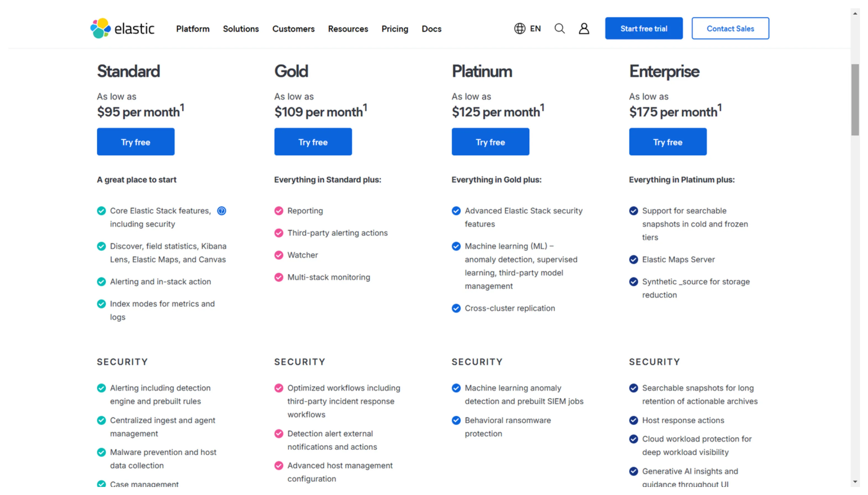Click the check beside Machine learning (ML)

[x=456, y=246]
